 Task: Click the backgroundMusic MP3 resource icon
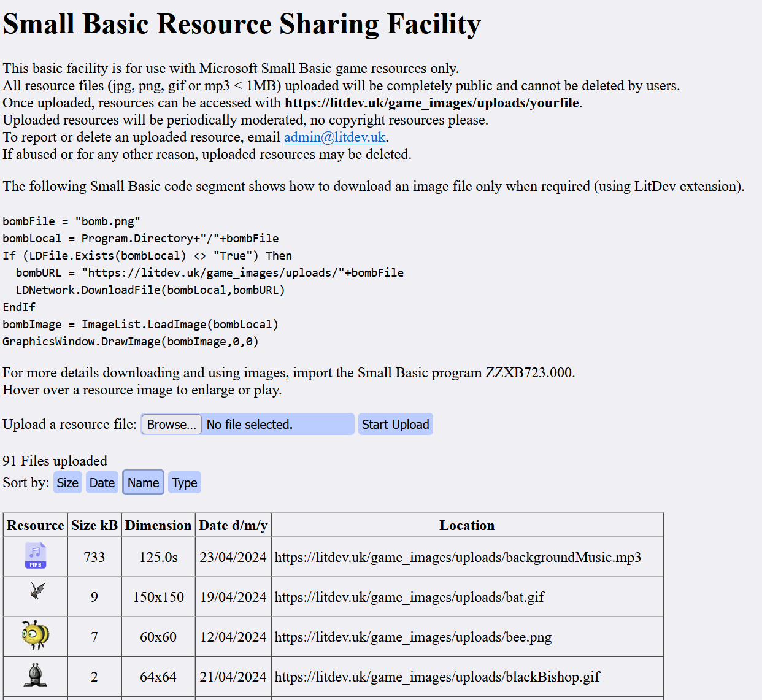36,556
